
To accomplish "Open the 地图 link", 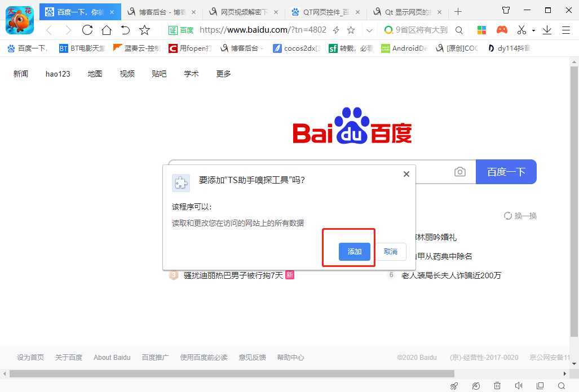I will (x=95, y=74).
